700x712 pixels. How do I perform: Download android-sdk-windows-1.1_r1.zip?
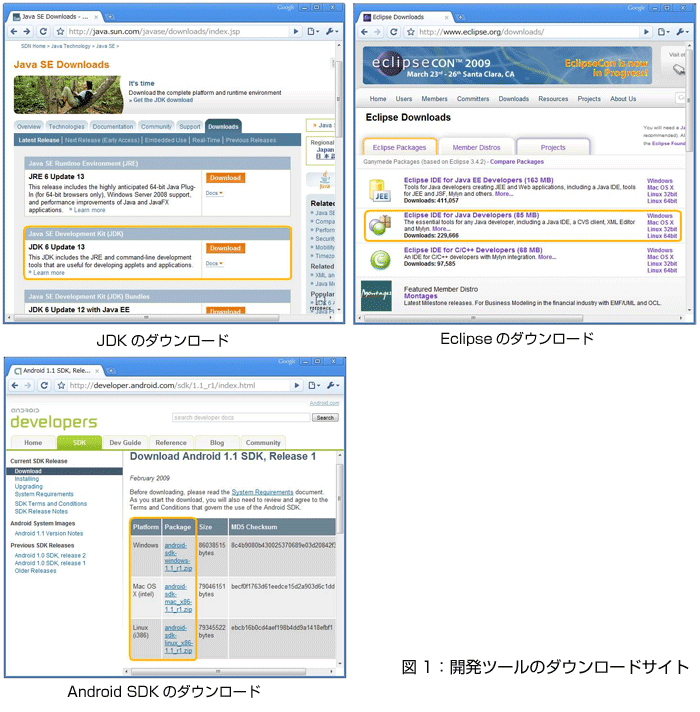click(178, 557)
